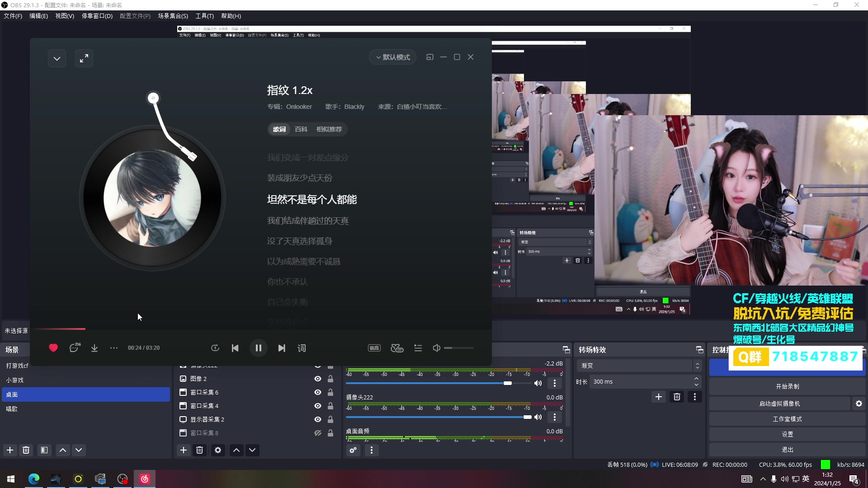Toggle desktop lyrics 词 icon
This screenshot has height=488, width=868.
302,348
